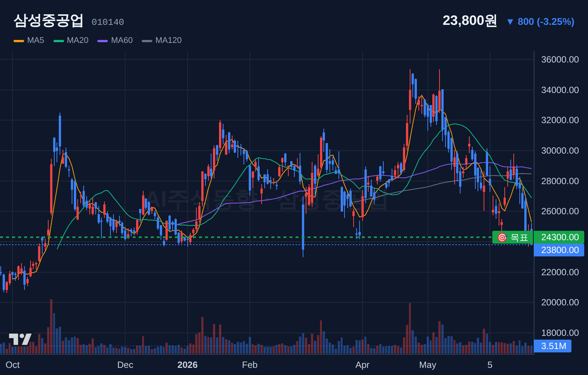
Task: Click the green MA20 color swatch
Action: [x=59, y=41]
